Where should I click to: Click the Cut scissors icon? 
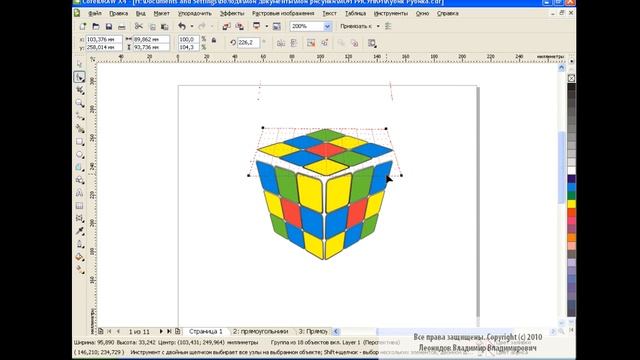point(139,27)
